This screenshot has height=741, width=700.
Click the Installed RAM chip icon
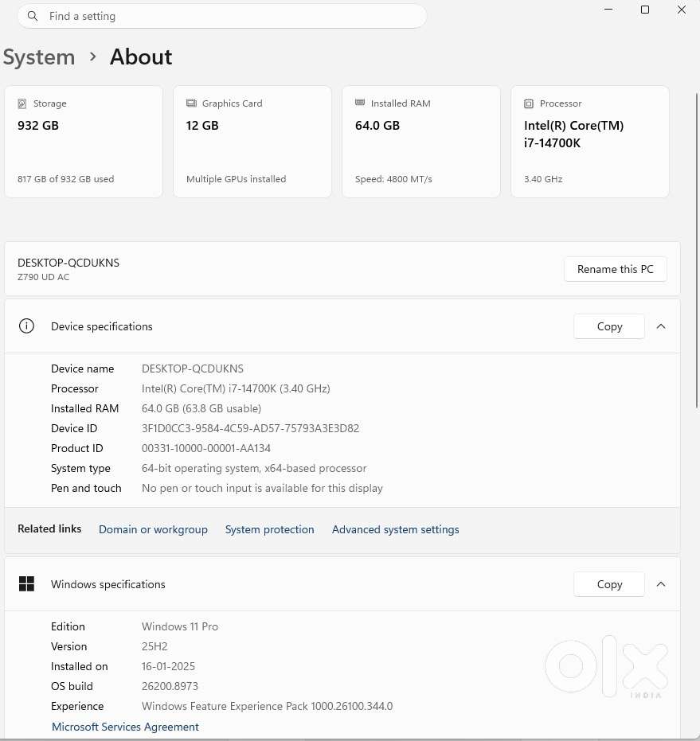[x=360, y=103]
